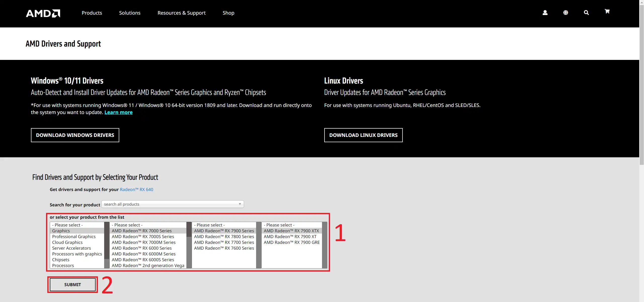Select AMD Radeon RX 7800 Series
Image resolution: width=644 pixels, height=302 pixels.
[224, 237]
